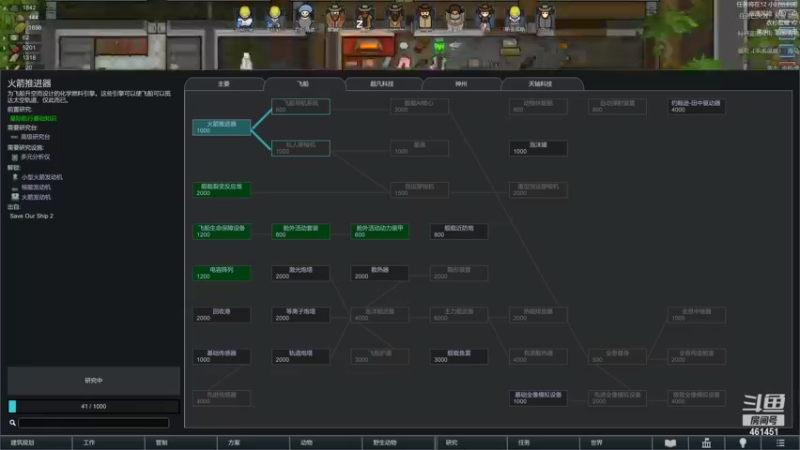
Task: Select the 基础传感器 1000 research node
Action: 221,356
